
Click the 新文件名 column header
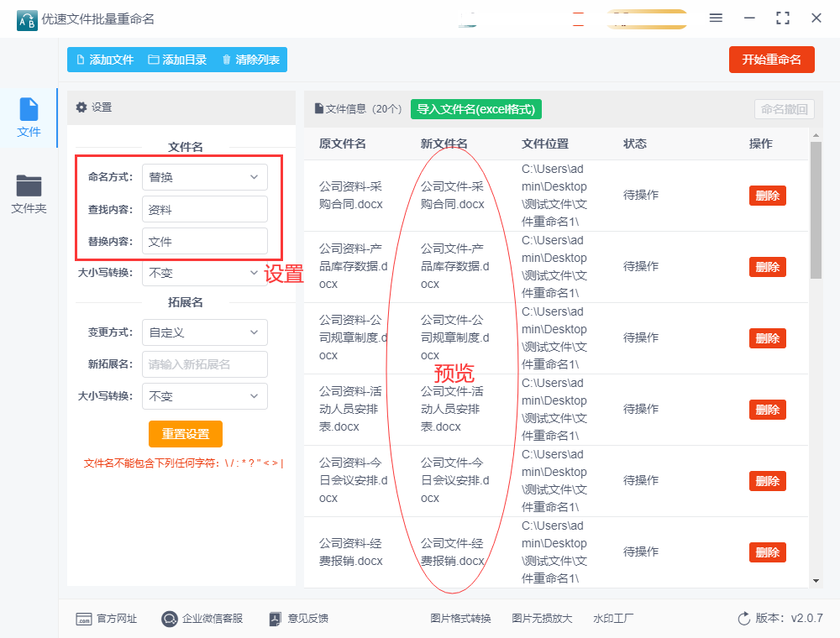tap(444, 144)
